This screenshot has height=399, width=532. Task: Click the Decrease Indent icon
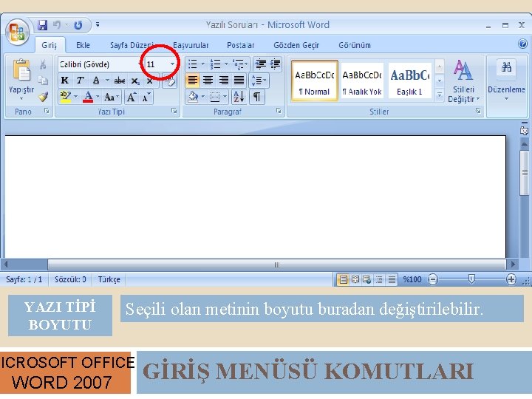click(x=261, y=64)
